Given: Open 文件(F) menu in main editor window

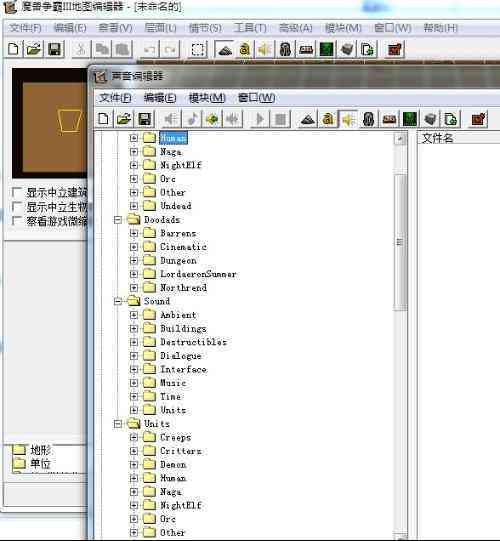Looking at the screenshot, I should click(25, 28).
